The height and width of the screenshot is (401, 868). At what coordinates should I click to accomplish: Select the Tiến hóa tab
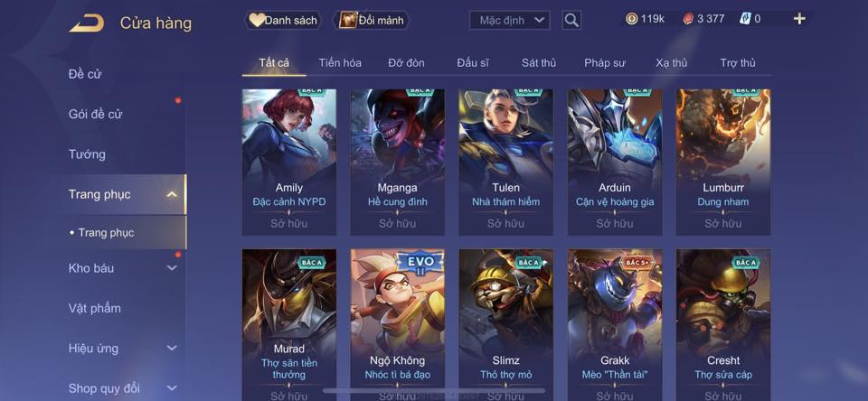point(340,62)
